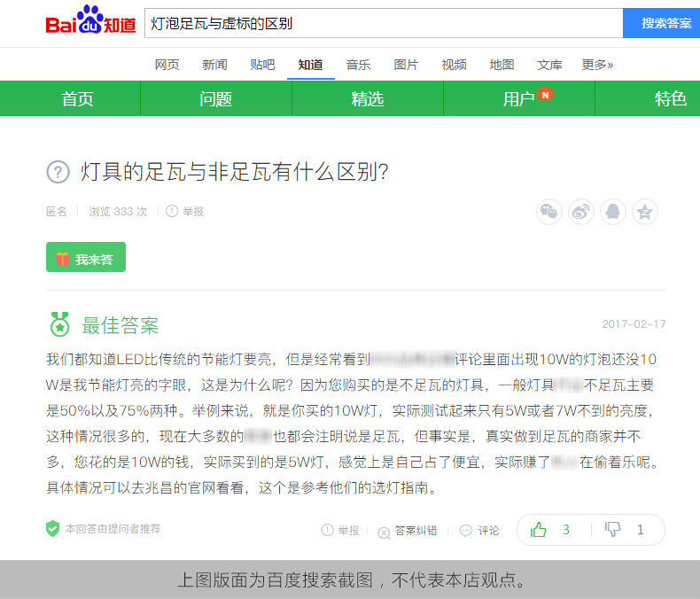Click the Baidu Zhidao logo
The height and width of the screenshot is (599, 700).
(90, 22)
